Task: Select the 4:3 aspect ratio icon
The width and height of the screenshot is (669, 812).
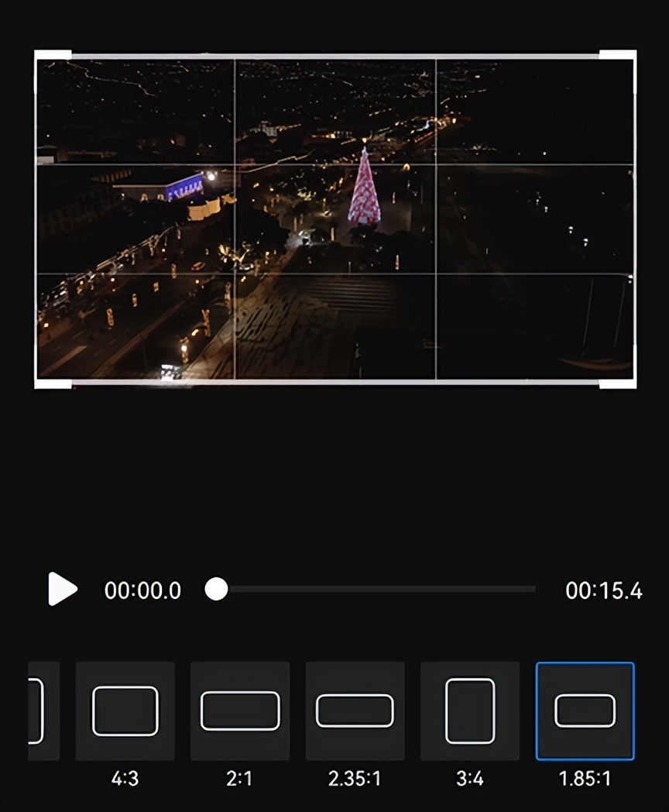Action: point(125,711)
